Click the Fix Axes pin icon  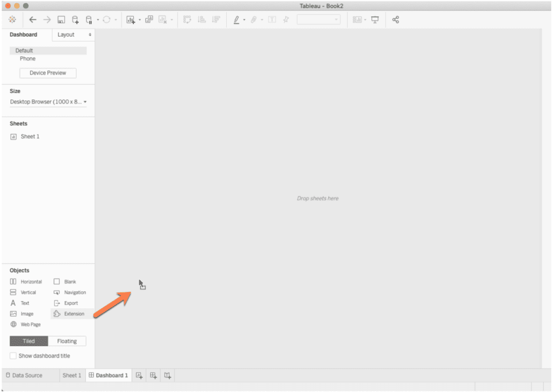[286, 19]
